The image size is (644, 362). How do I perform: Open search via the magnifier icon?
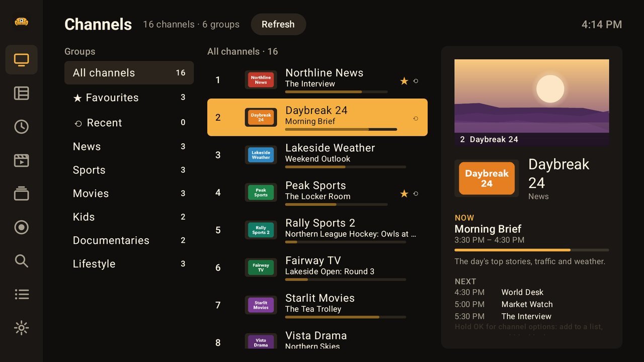click(21, 260)
